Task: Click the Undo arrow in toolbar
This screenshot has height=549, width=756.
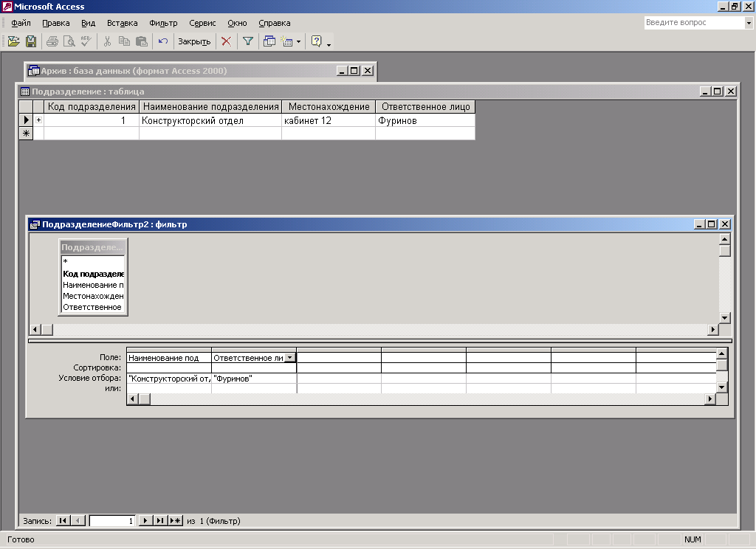Action: (163, 41)
